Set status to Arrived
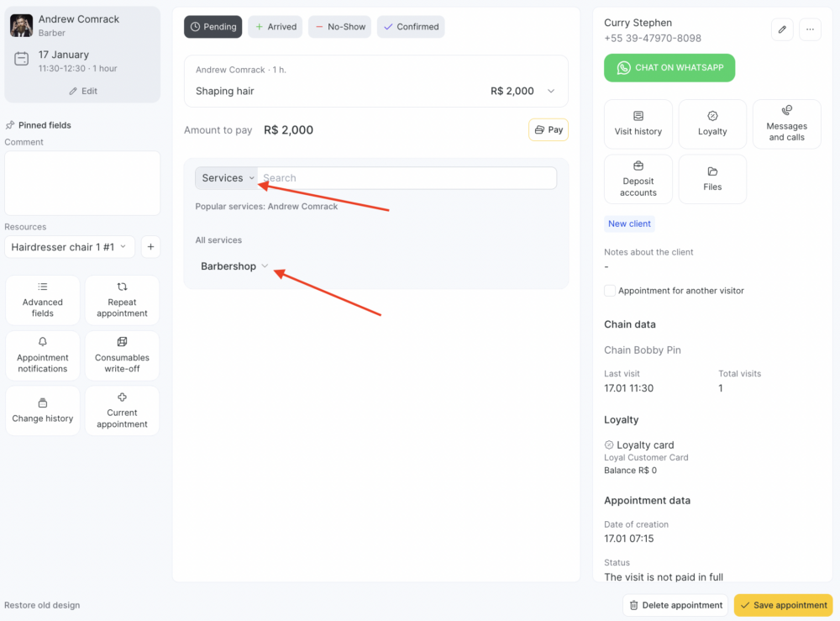 click(276, 27)
